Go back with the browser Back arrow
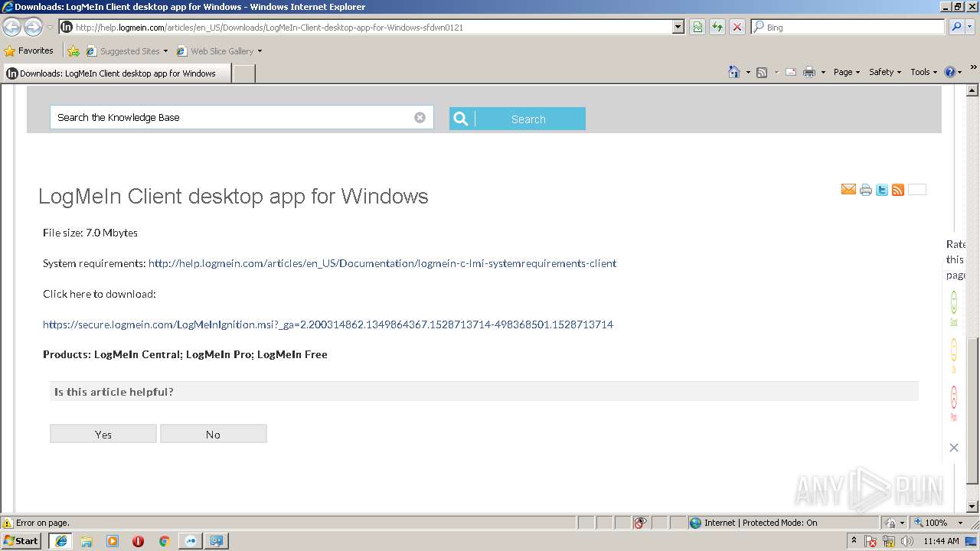This screenshot has width=980, height=551. tap(11, 27)
